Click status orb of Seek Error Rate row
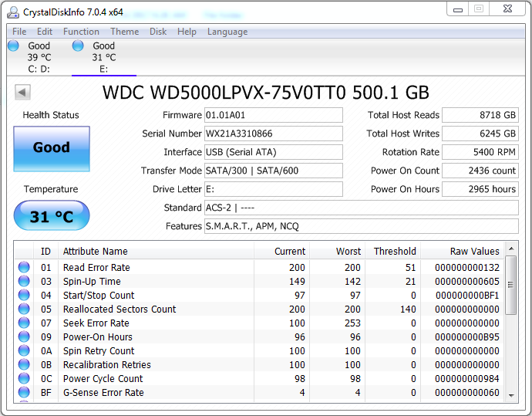The height and width of the screenshot is (416, 532). point(24,323)
